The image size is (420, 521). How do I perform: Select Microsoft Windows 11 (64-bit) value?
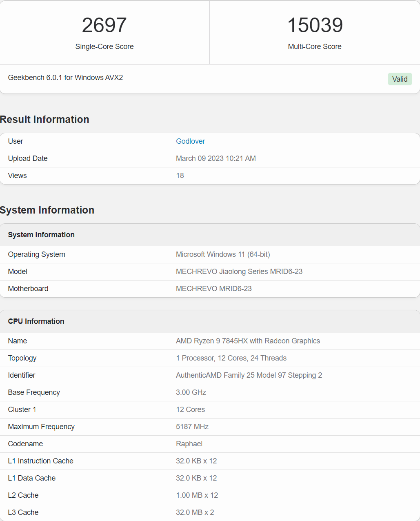coord(223,254)
